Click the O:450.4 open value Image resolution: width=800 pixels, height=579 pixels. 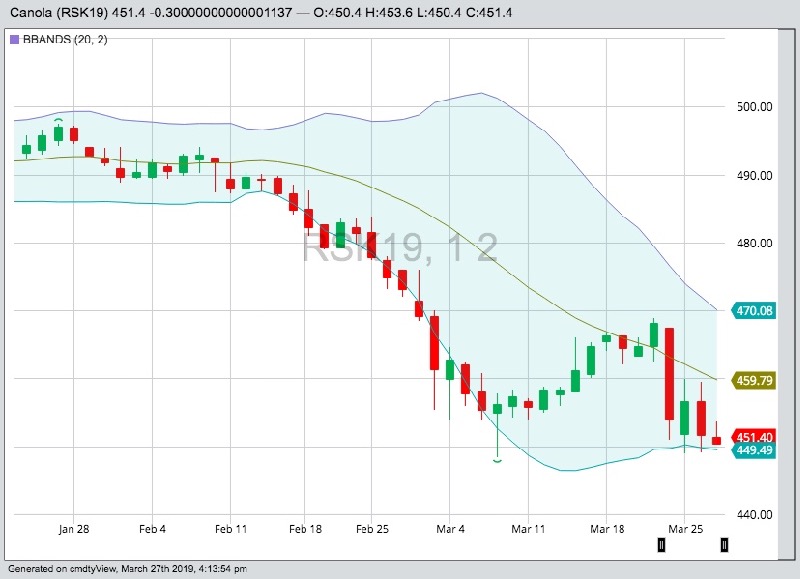tap(337, 12)
